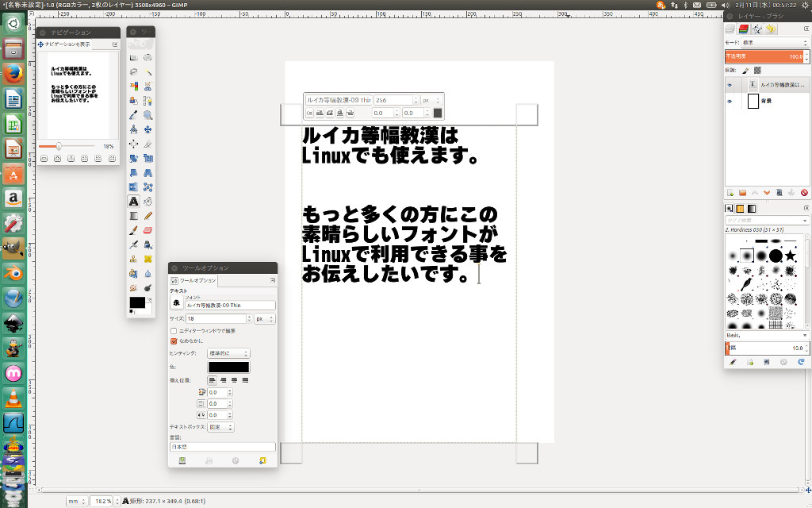Clear text style in on-canvas toolbar
The width and height of the screenshot is (812, 508).
309,113
